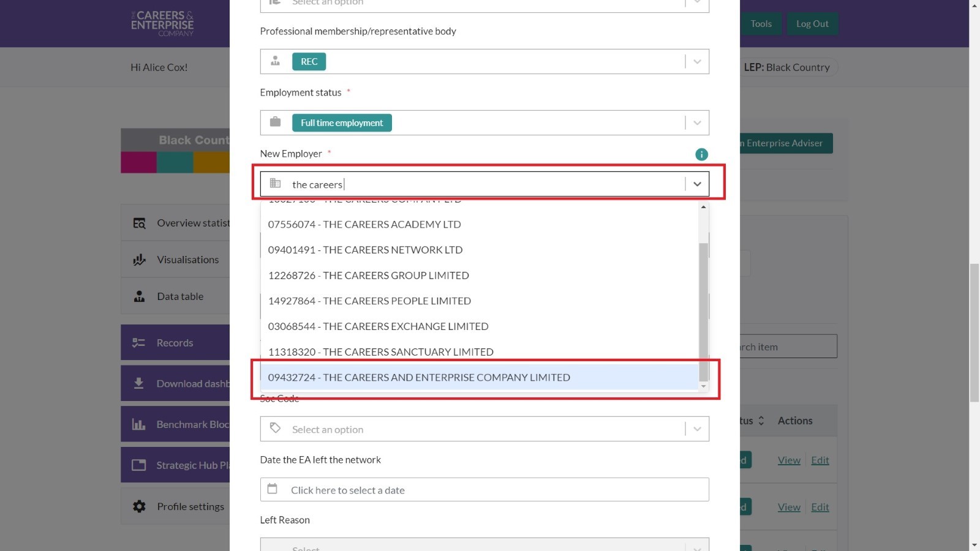Image resolution: width=980 pixels, height=551 pixels.
Task: Click the page scrollbar up arrow
Action: pyautogui.click(x=974, y=5)
